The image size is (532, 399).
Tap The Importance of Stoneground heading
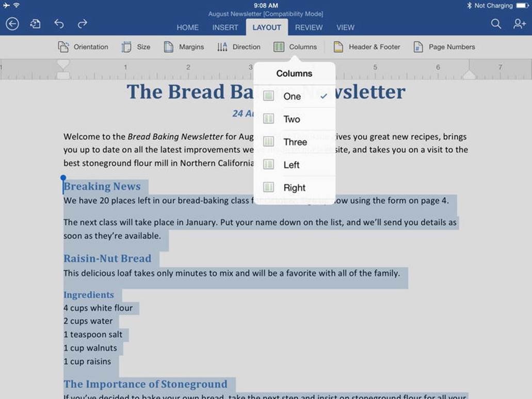(146, 384)
